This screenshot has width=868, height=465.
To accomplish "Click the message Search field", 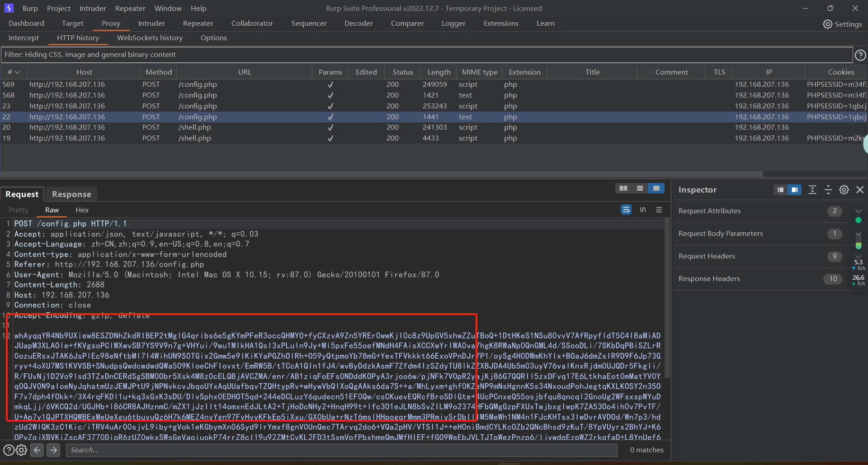I will point(342,450).
